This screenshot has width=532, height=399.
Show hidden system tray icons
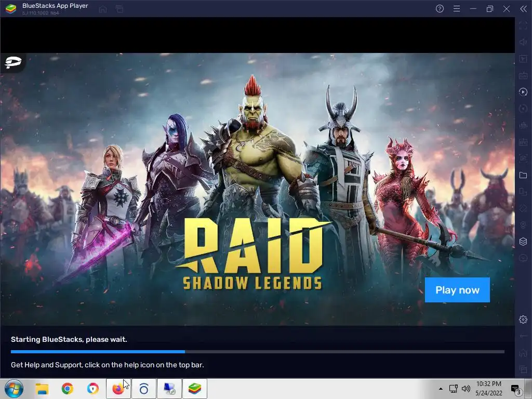[x=441, y=389]
